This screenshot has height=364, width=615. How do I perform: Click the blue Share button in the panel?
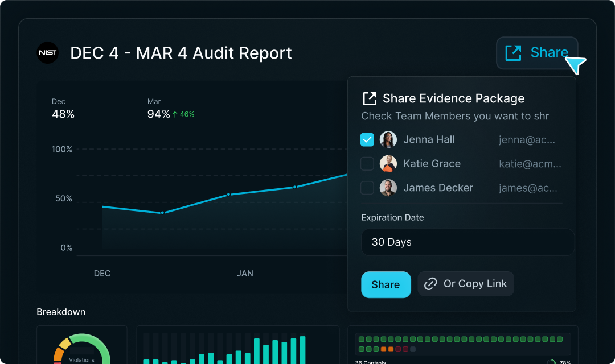[x=386, y=284]
